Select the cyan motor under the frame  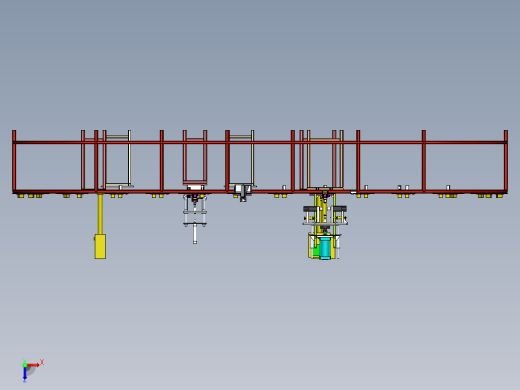pos(324,248)
